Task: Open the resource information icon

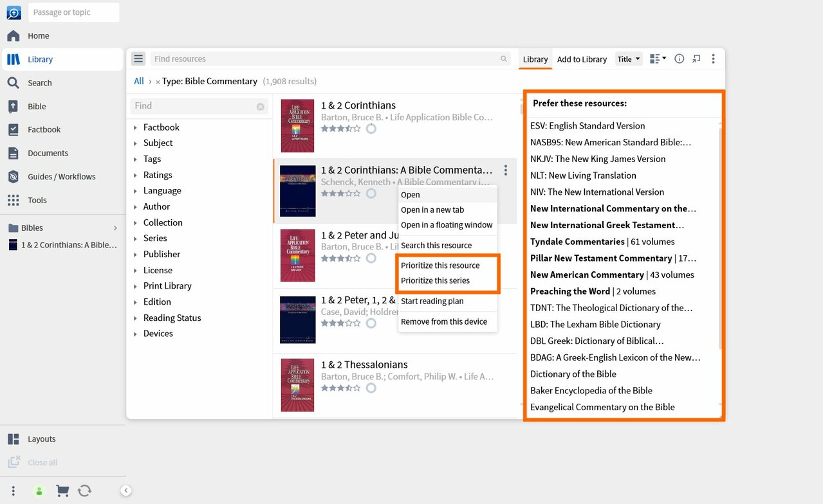Action: (x=679, y=59)
